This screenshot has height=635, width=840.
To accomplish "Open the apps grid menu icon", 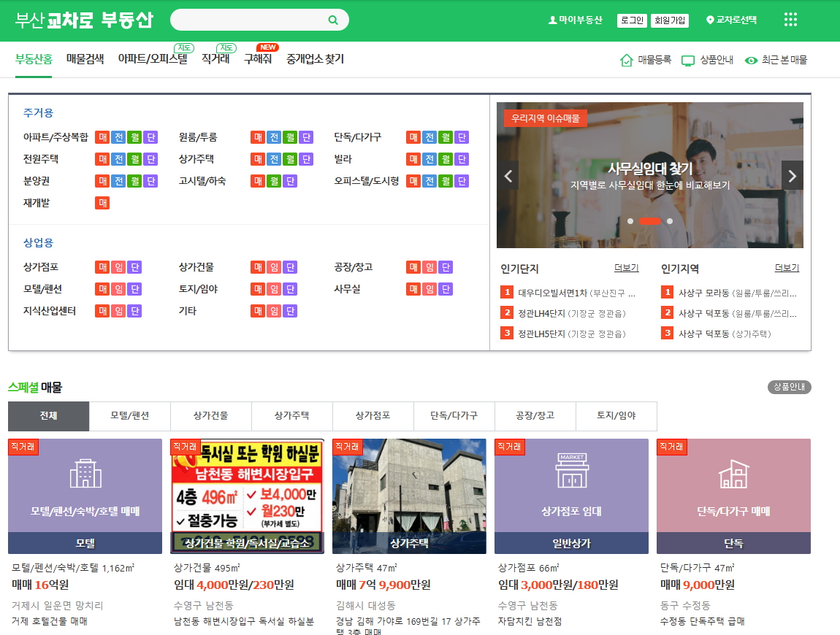I will point(790,20).
